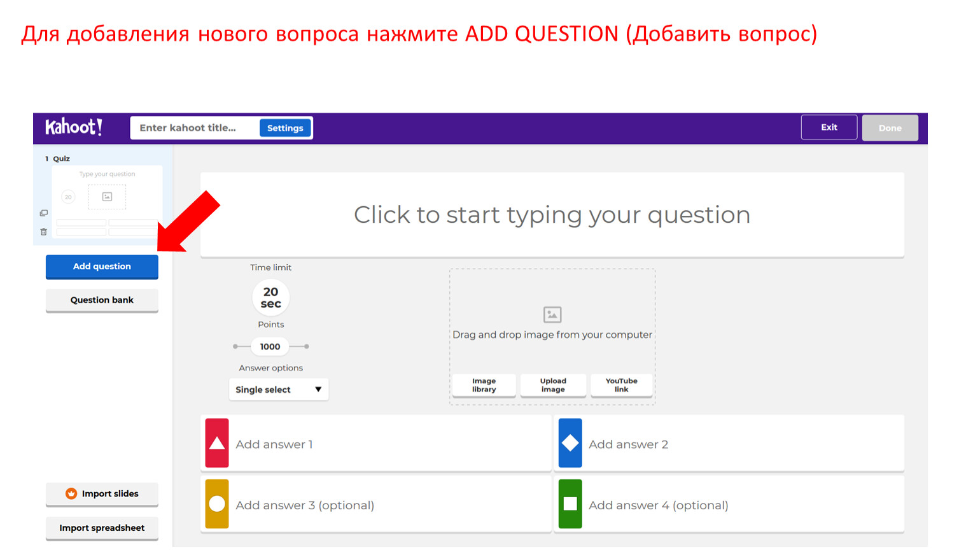Image resolution: width=980 pixels, height=550 pixels.
Task: Click the green square answer icon
Action: tap(570, 504)
